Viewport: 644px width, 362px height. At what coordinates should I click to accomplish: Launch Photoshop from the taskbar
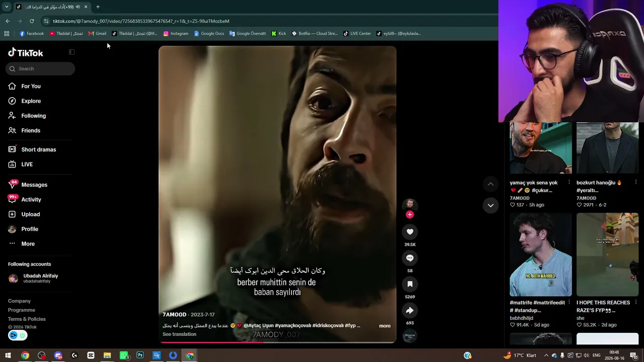coord(140,355)
